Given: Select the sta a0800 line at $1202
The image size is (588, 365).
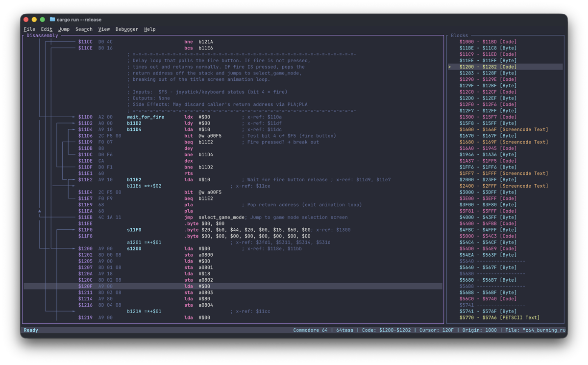Looking at the screenshot, I should click(x=233, y=255).
